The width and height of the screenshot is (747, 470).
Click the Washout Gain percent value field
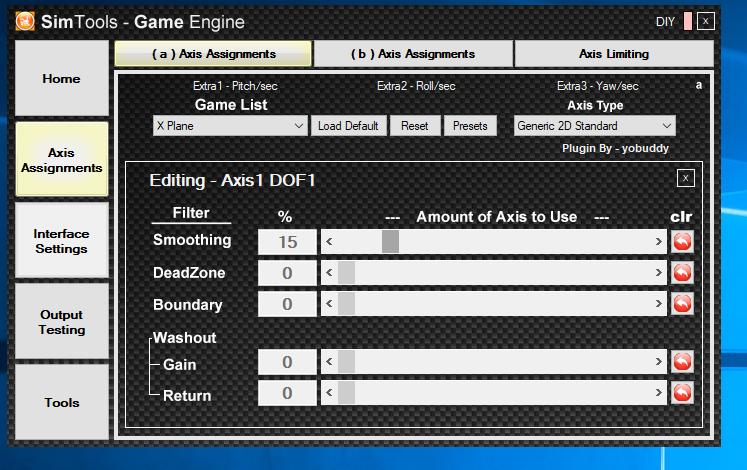pos(287,362)
